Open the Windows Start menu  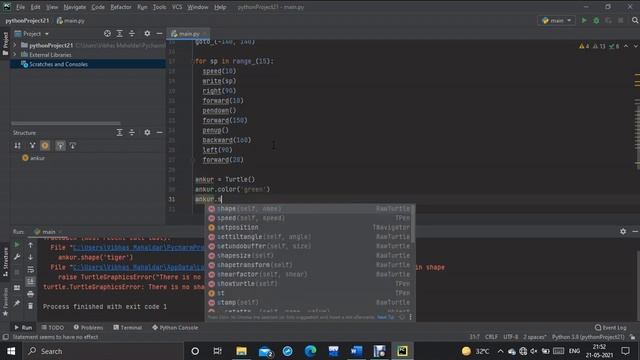(x=11, y=351)
